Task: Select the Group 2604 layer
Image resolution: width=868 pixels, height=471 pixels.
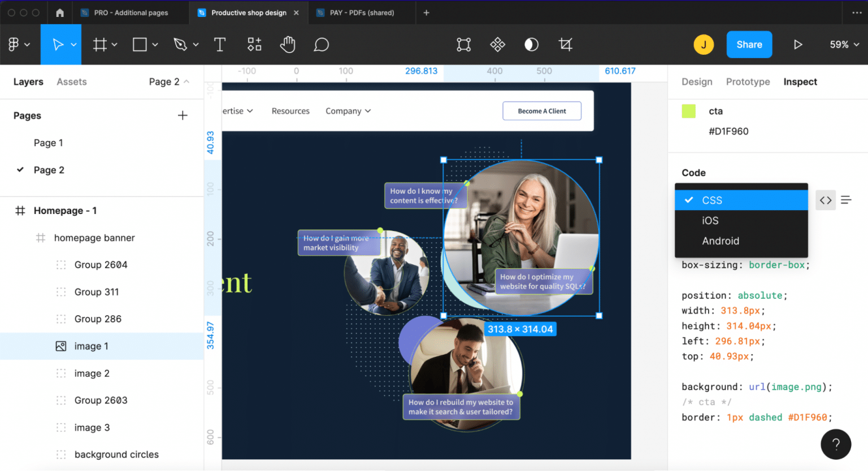Action: click(x=101, y=265)
